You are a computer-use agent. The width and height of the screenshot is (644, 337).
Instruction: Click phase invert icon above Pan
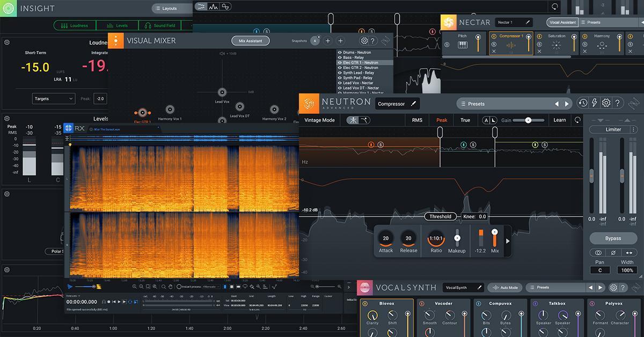(613, 253)
